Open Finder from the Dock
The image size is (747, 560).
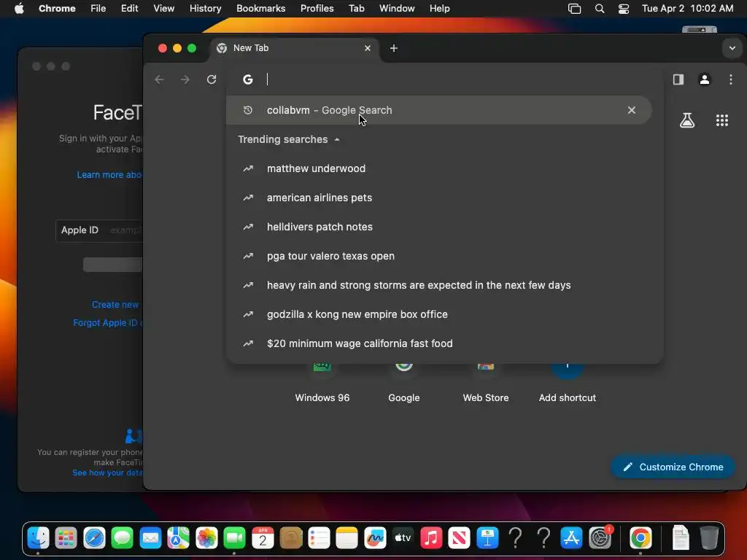[38, 538]
